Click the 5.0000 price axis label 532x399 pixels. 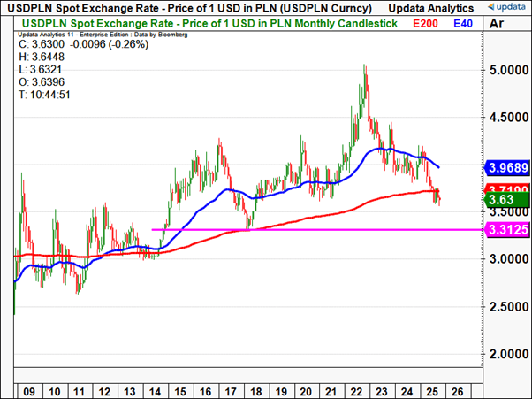[509, 71]
